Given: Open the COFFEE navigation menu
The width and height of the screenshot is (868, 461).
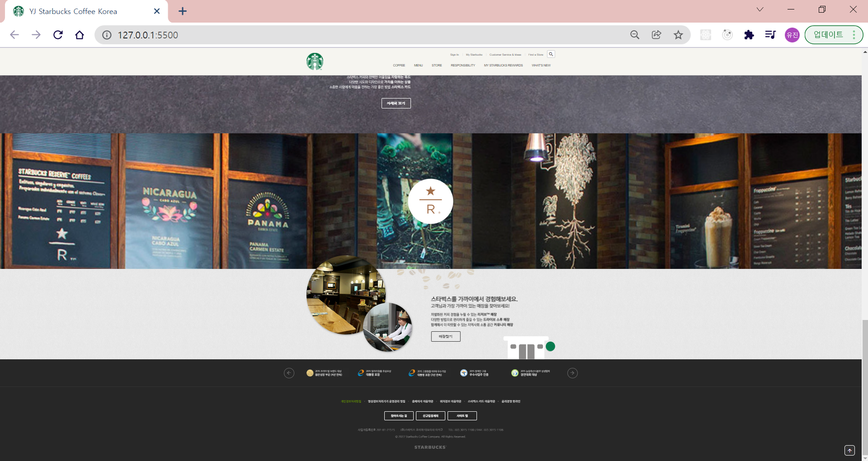Looking at the screenshot, I should tap(399, 66).
